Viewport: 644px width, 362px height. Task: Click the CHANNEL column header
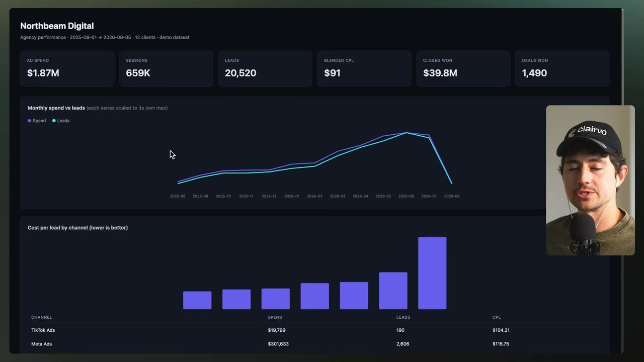(x=42, y=317)
